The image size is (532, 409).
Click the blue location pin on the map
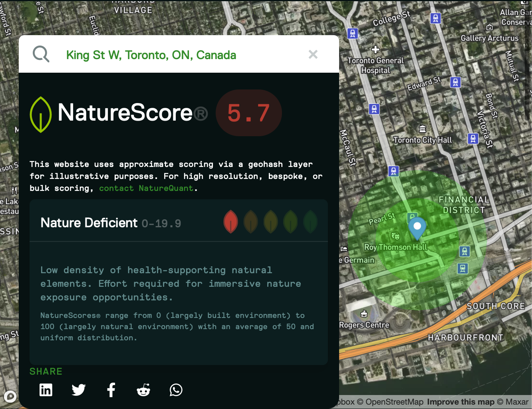(x=417, y=229)
